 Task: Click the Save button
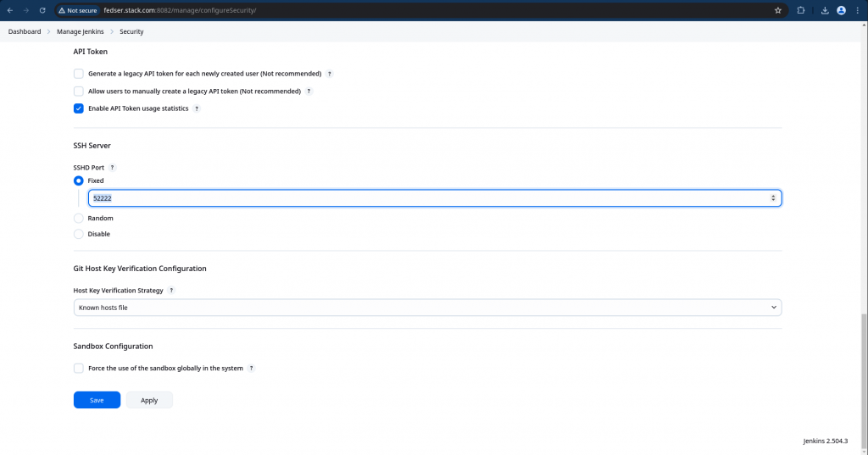[97, 400]
